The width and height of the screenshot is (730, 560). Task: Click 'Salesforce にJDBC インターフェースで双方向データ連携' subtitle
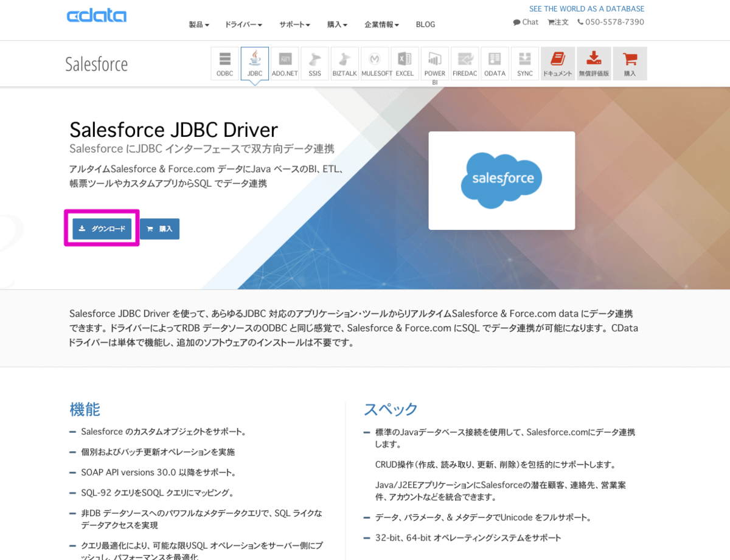[x=202, y=149]
